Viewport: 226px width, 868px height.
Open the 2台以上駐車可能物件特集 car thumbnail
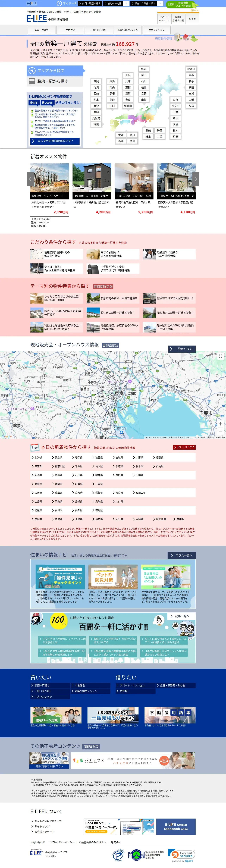37,269
